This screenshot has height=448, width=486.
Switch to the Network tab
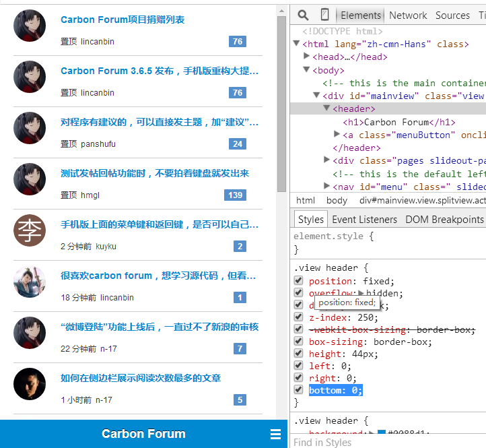(408, 15)
